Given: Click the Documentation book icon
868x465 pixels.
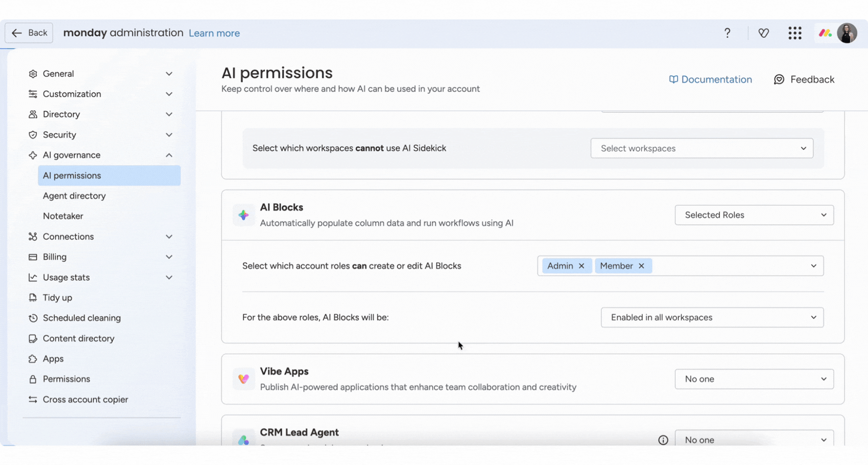Looking at the screenshot, I should click(674, 79).
